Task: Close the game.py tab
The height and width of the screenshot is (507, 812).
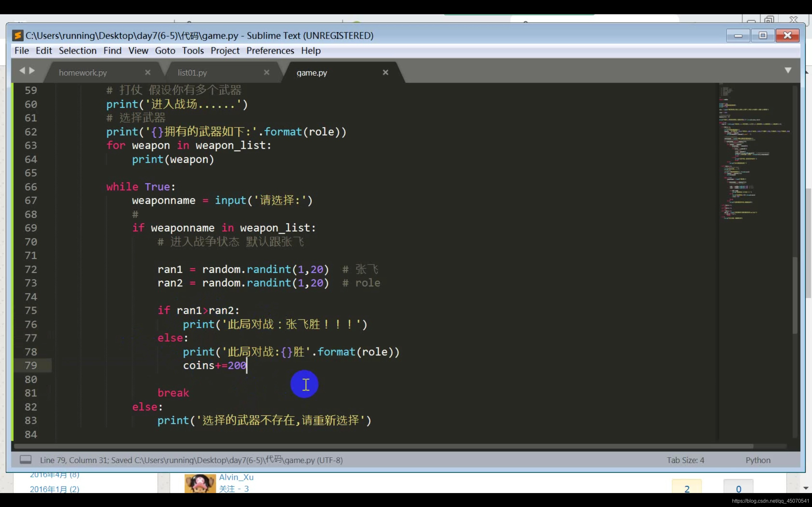Action: tap(385, 73)
